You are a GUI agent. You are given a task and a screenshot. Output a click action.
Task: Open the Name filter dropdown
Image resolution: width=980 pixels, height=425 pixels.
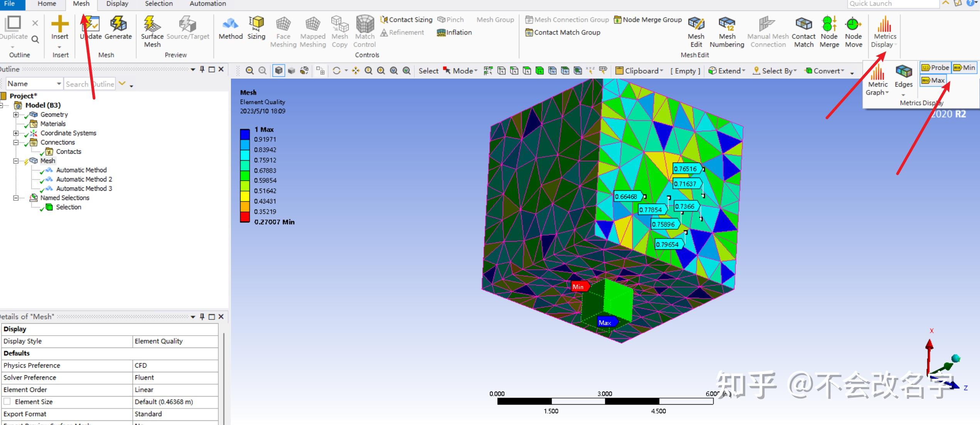click(59, 84)
